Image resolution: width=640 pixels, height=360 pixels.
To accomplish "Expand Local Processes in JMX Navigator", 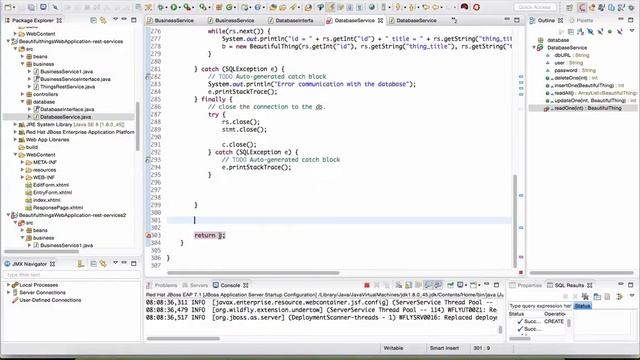I will 8,285.
